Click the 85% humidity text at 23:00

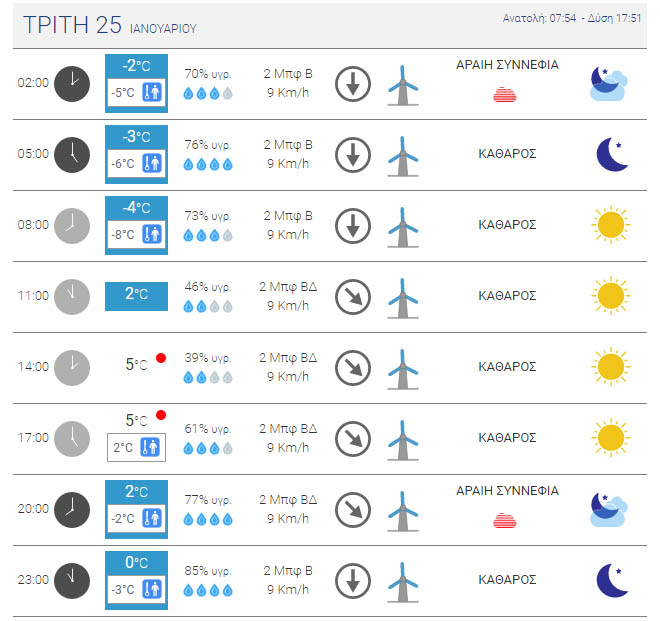click(x=208, y=571)
